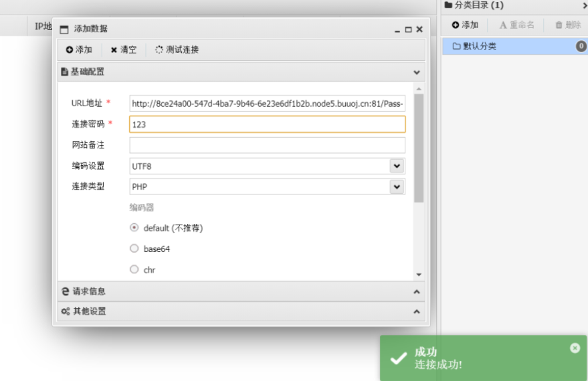Click the scrollbar down arrow in the form

click(419, 275)
